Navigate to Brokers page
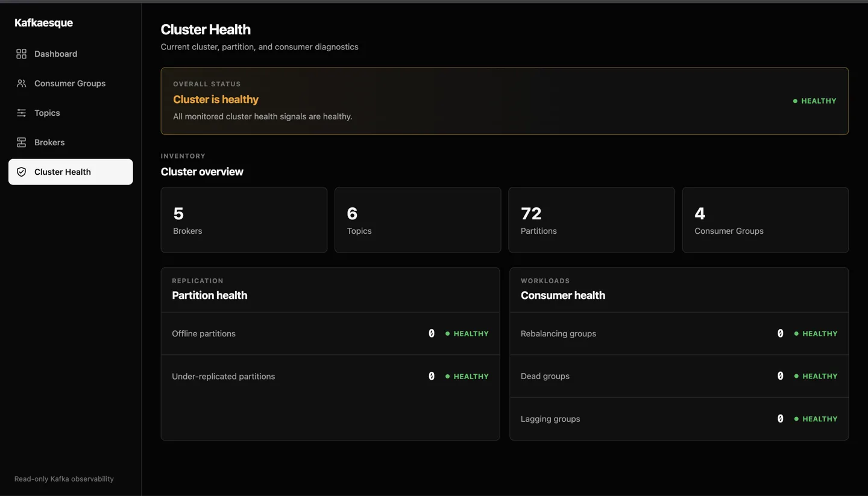The image size is (868, 496). (x=71, y=142)
